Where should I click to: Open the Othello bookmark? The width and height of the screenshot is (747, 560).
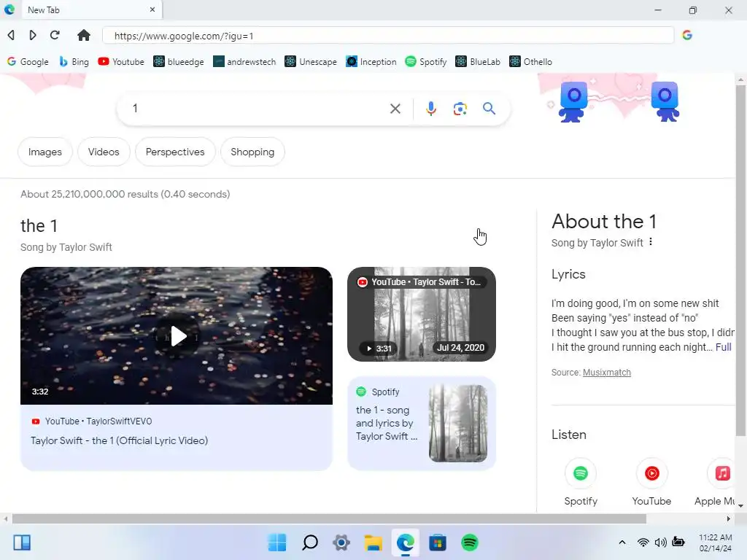[531, 62]
